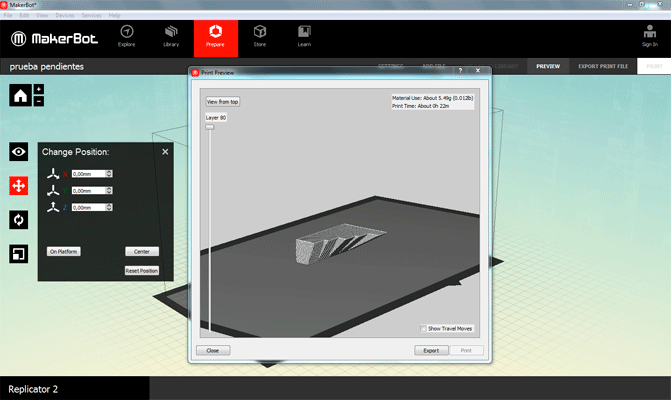
Task: Click the Reset Position button
Action: point(142,271)
